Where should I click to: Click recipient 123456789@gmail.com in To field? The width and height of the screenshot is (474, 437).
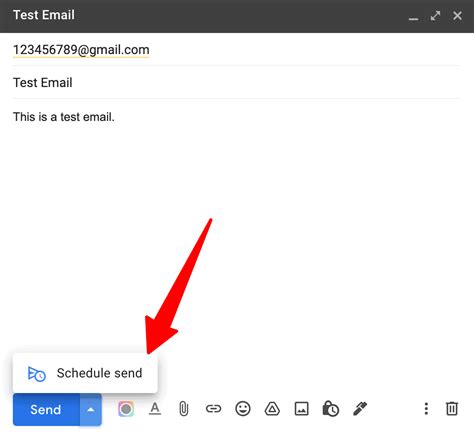81,50
